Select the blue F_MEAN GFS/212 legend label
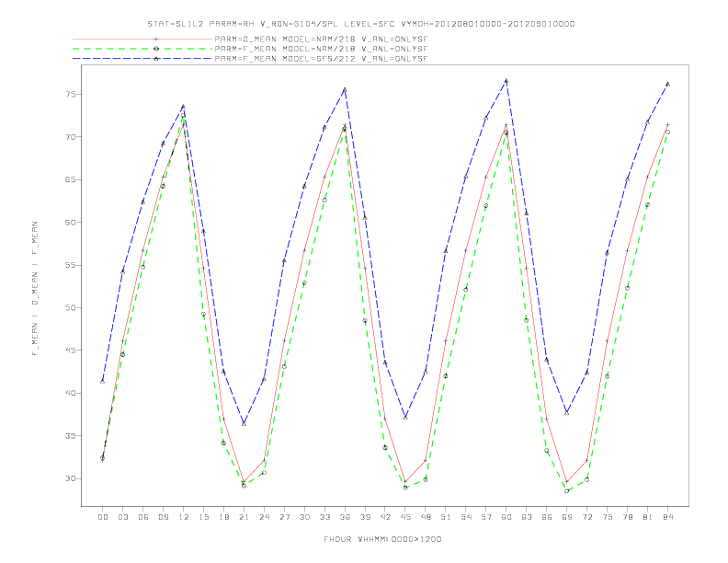This screenshot has height=563, width=728. coord(321,59)
